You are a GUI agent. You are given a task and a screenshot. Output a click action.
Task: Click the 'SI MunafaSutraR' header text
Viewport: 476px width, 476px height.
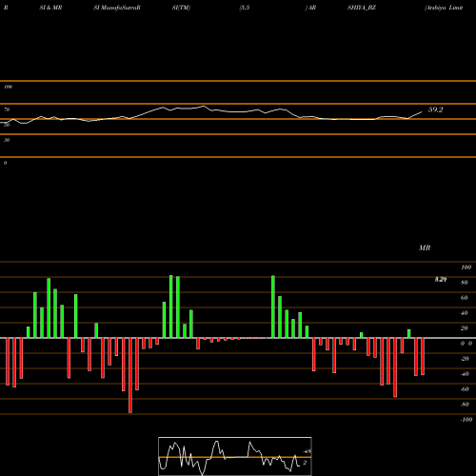(117, 8)
